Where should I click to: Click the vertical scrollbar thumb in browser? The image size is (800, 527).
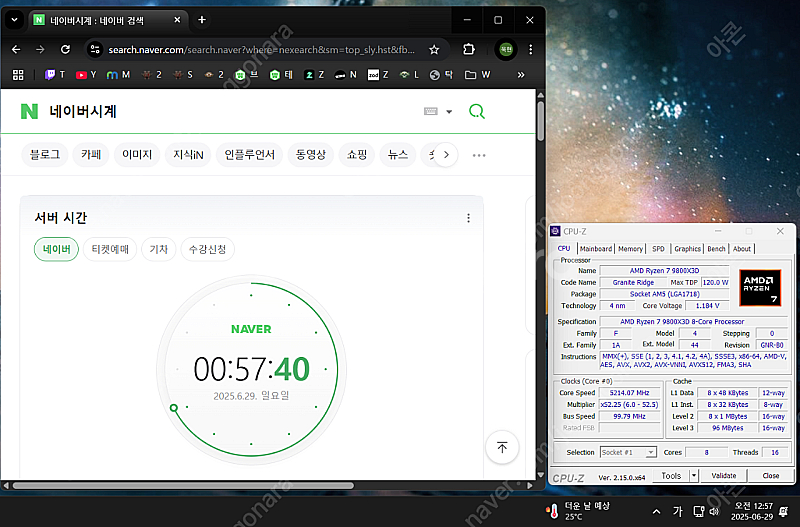point(540,121)
